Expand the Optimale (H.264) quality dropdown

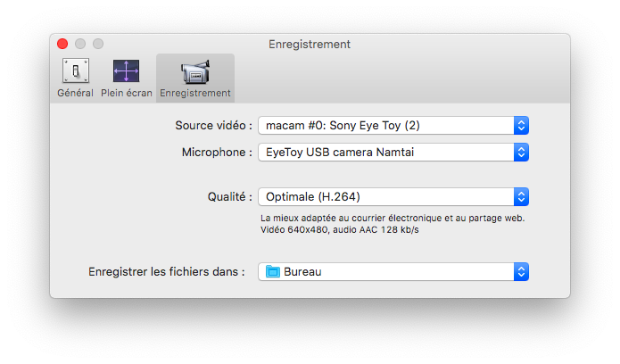pyautogui.click(x=385, y=196)
